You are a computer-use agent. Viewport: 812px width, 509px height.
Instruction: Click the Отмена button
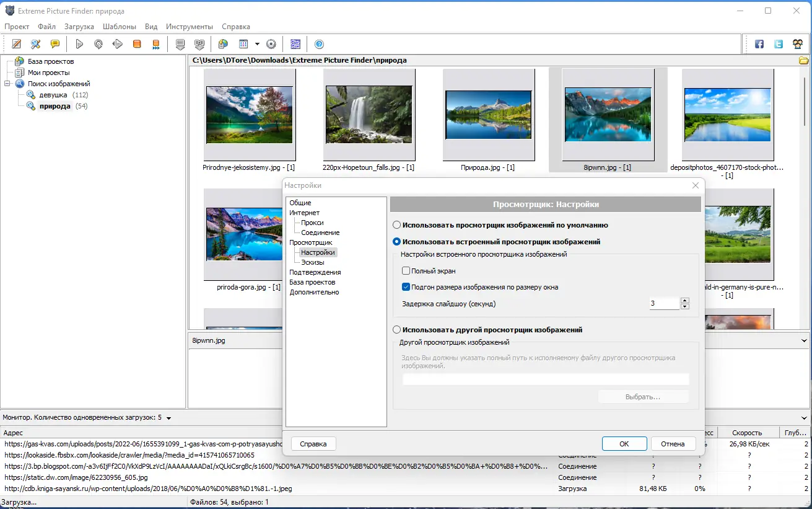[x=672, y=444]
